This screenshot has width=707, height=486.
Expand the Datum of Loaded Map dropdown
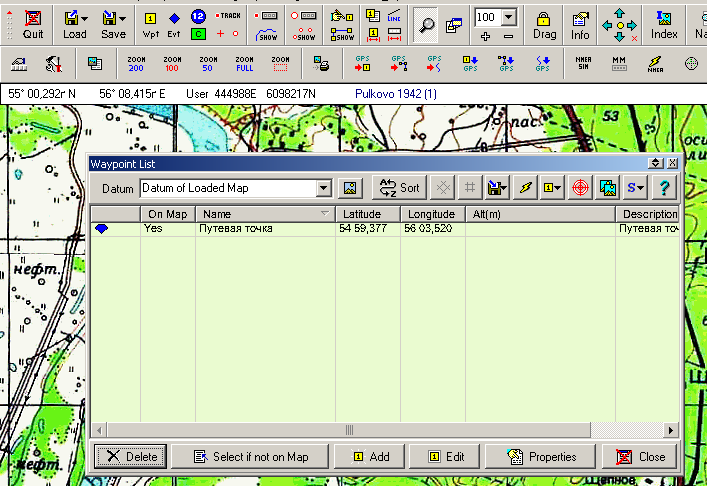pos(323,188)
